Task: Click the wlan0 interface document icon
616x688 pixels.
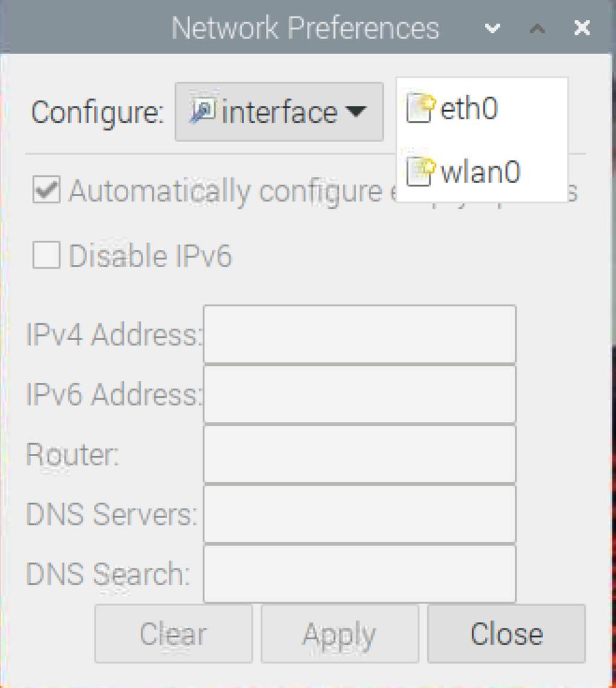Action: coord(421,172)
